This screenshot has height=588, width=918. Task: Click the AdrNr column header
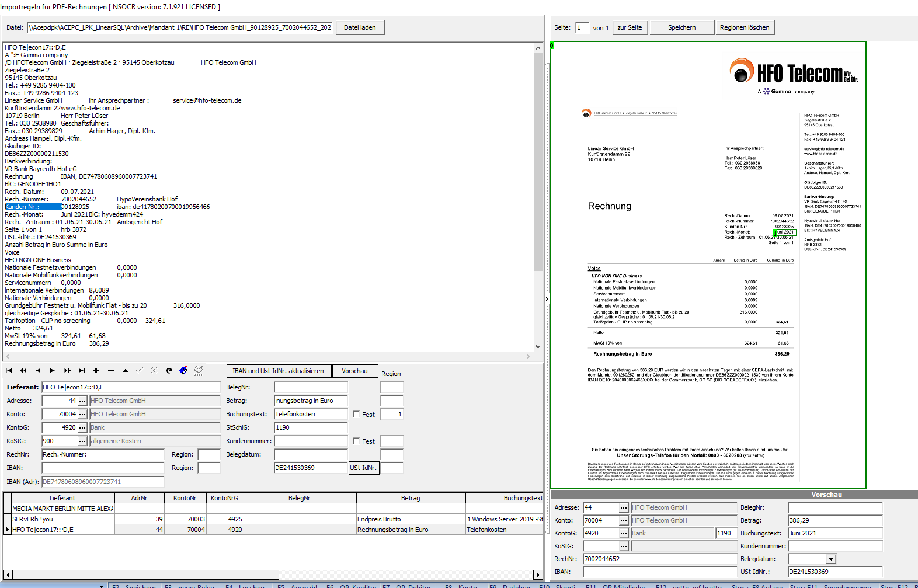coord(139,498)
